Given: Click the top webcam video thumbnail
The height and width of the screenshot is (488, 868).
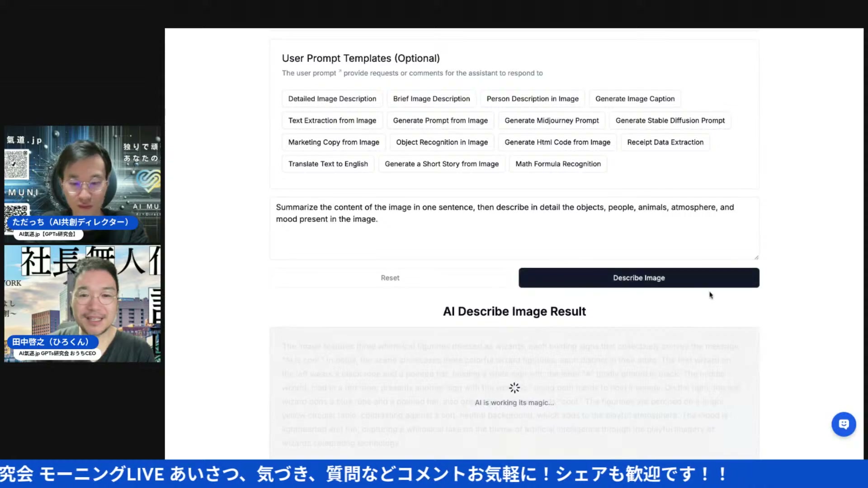Looking at the screenshot, I should [82, 185].
